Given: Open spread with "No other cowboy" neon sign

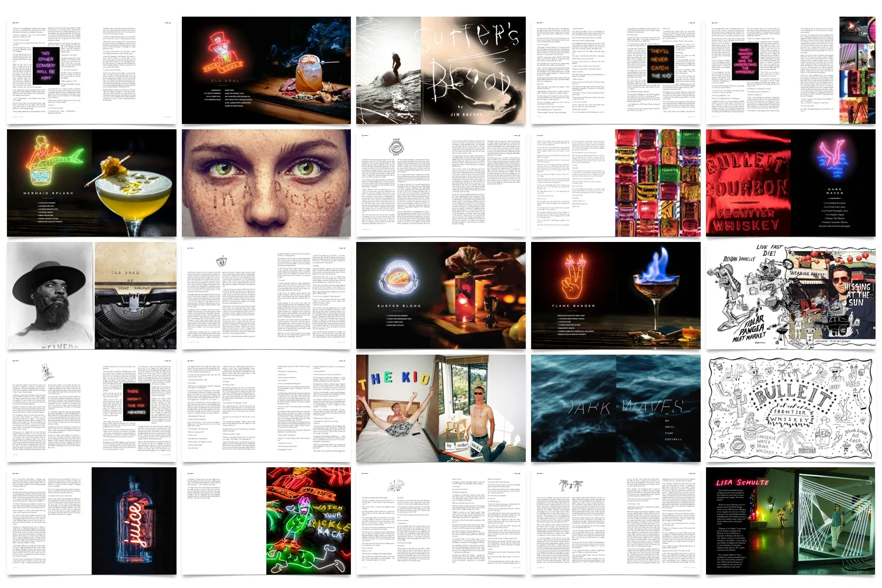Looking at the screenshot, I should pyautogui.click(x=91, y=70).
